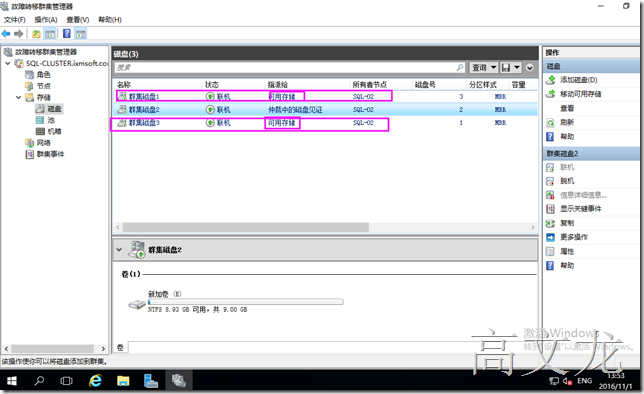Screen dimensions: 644x394
Task: Collapse the 存储 tree node chevron
Action: point(18,97)
